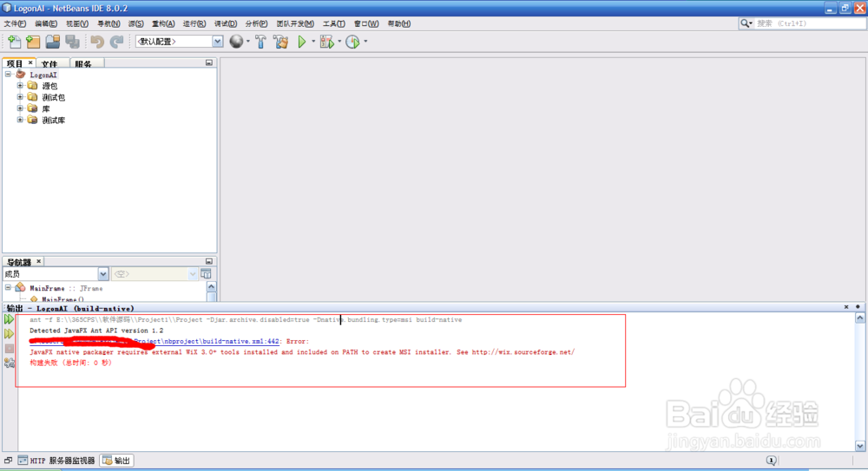Open the 默认配置 configuration combo box
868x471 pixels.
pos(180,42)
